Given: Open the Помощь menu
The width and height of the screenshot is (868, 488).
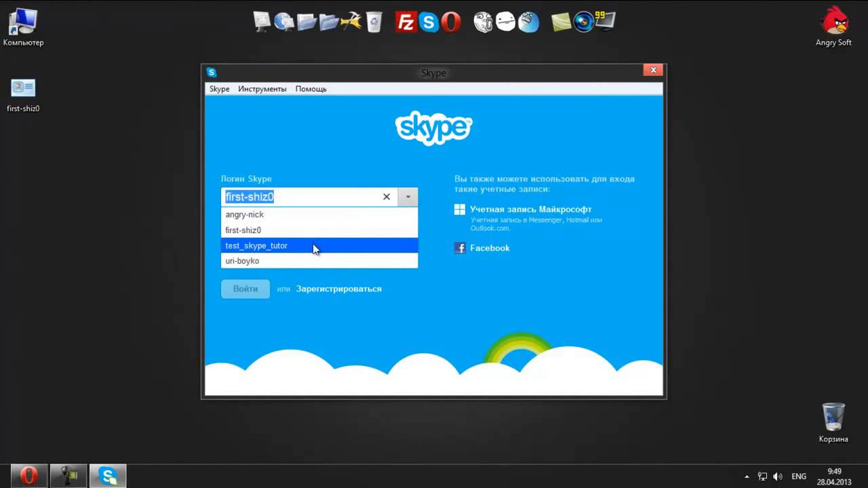Looking at the screenshot, I should click(x=311, y=89).
